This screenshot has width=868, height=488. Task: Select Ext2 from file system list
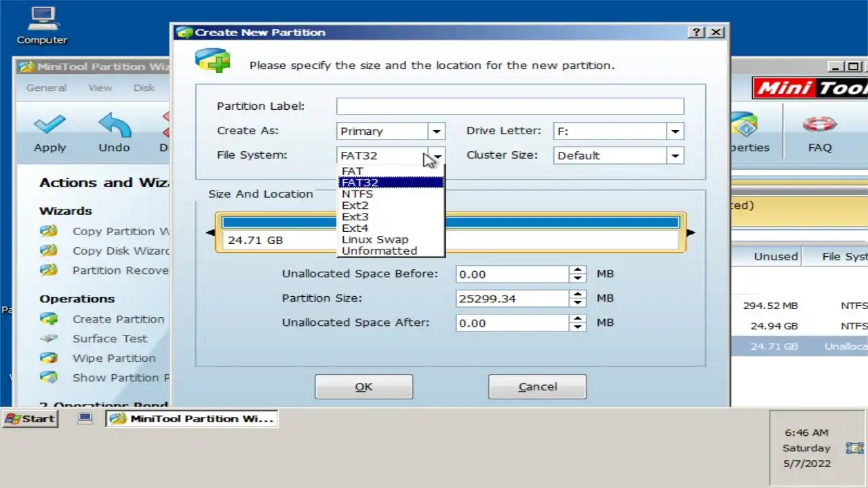coord(391,205)
